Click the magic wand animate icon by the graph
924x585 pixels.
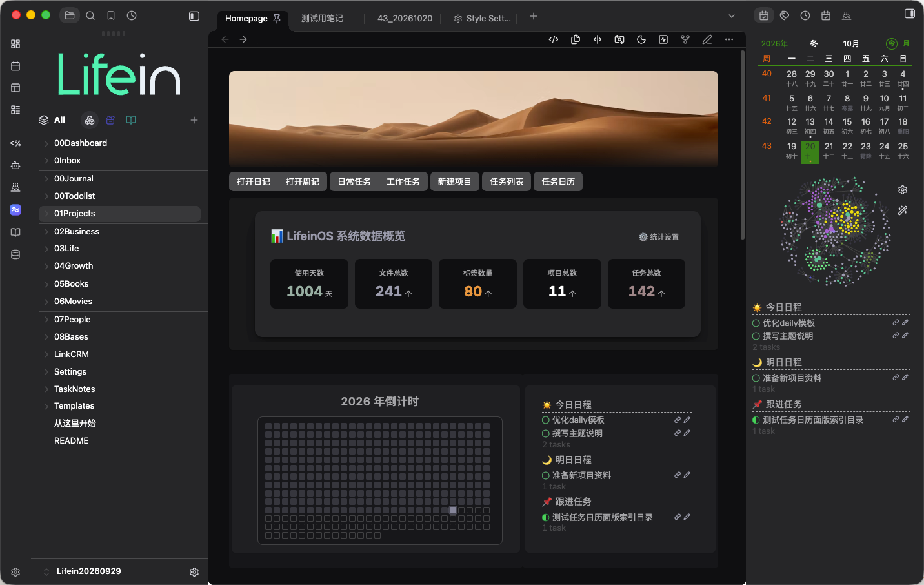click(x=903, y=210)
